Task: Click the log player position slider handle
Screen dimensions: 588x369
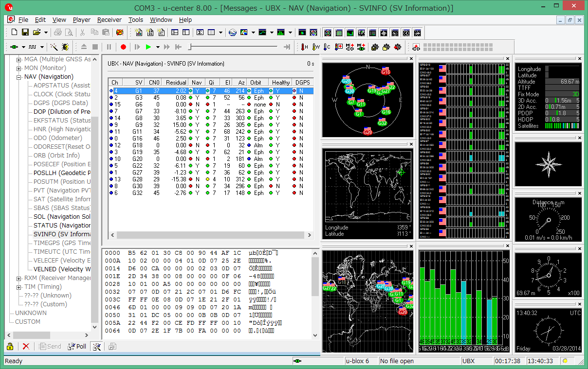Action: click(x=190, y=47)
